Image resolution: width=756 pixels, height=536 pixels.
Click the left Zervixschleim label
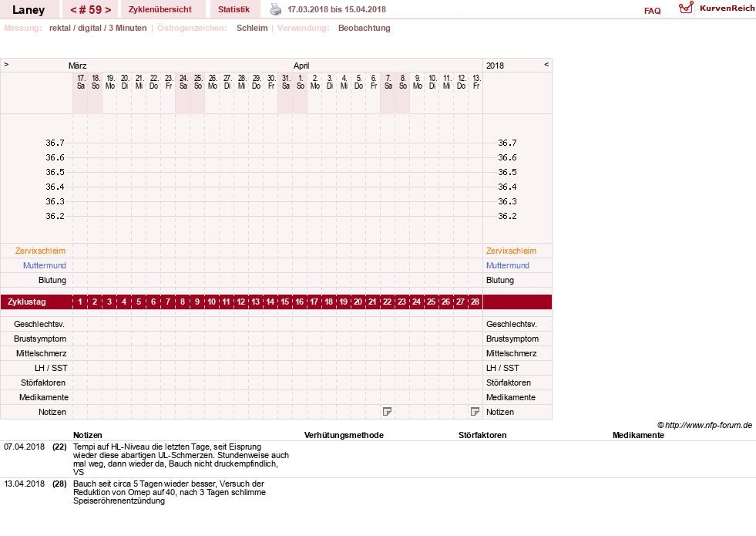[x=41, y=251]
